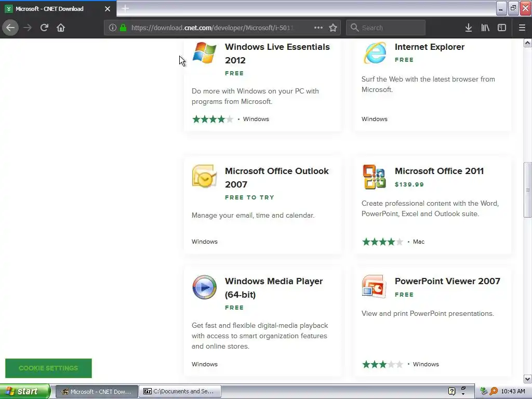Image resolution: width=532 pixels, height=399 pixels.
Task: Click the Windows Live Essentials logo icon
Action: [204, 52]
